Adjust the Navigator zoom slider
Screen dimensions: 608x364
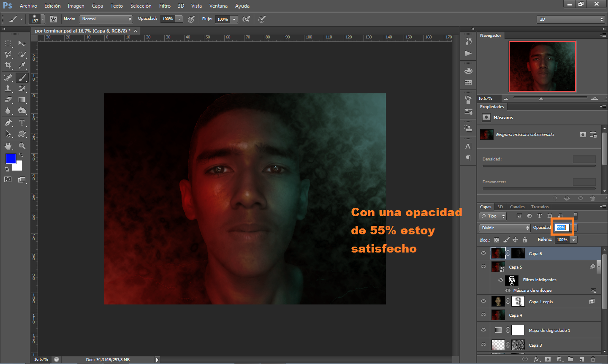[x=541, y=98]
